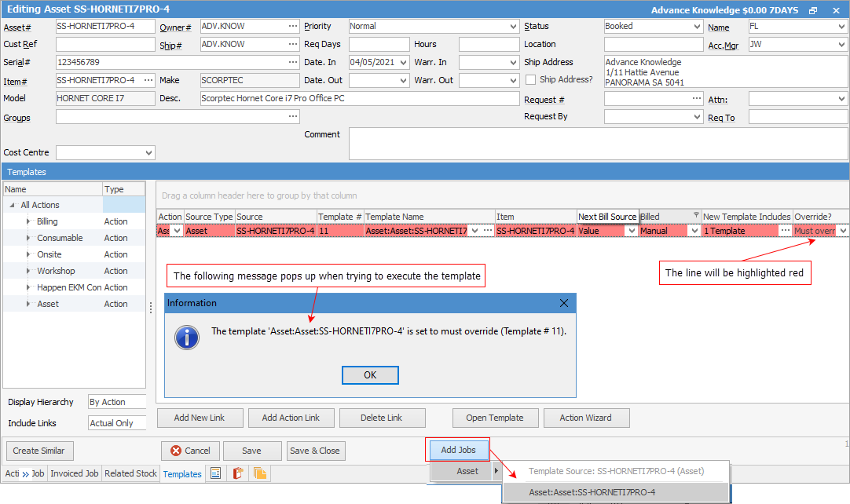Screen dimensions: 850x504
Task: Click the Add Jobs button
Action: click(459, 450)
